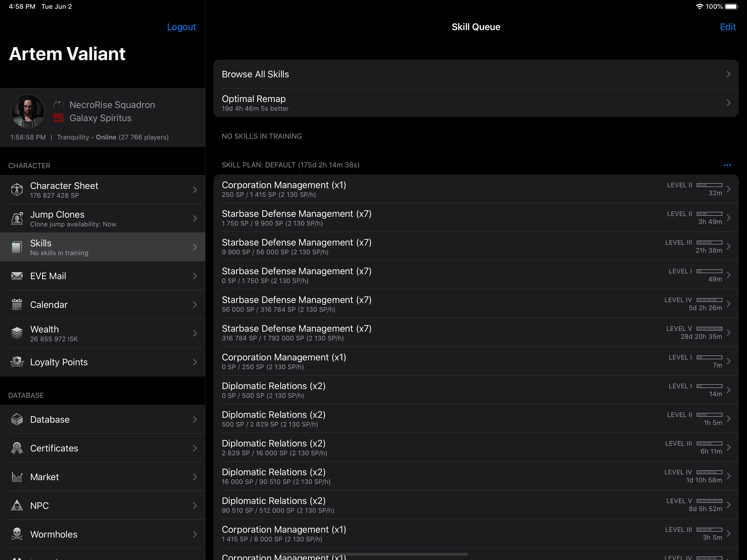Viewport: 747px width, 560px height.
Task: Tap the Character Sheet icon
Action: 17,189
